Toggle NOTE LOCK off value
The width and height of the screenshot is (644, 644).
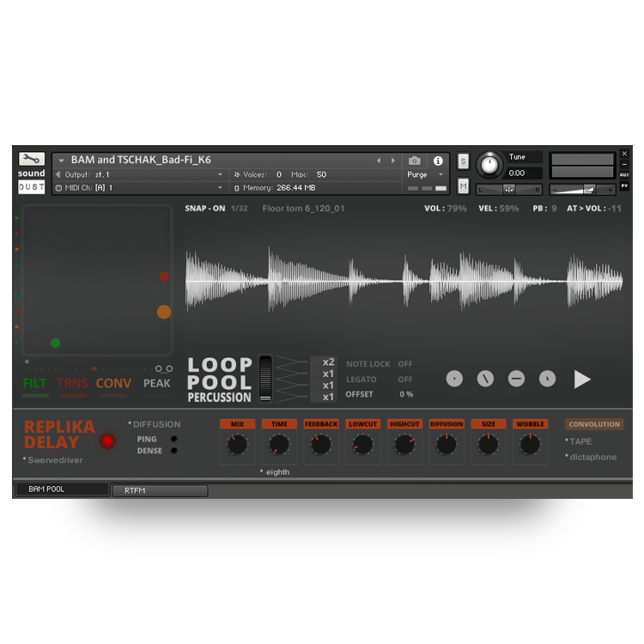(x=405, y=364)
